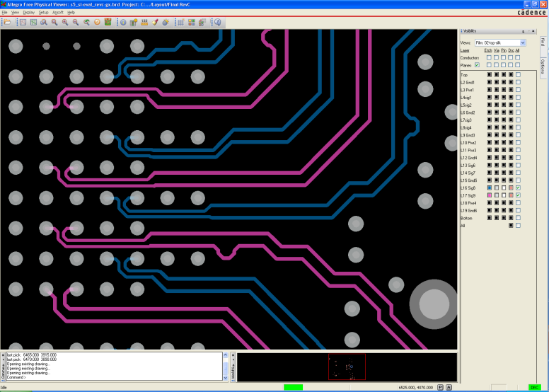Click the L17 Sig9 pink etch color swatch
549x392 pixels.
488,195
